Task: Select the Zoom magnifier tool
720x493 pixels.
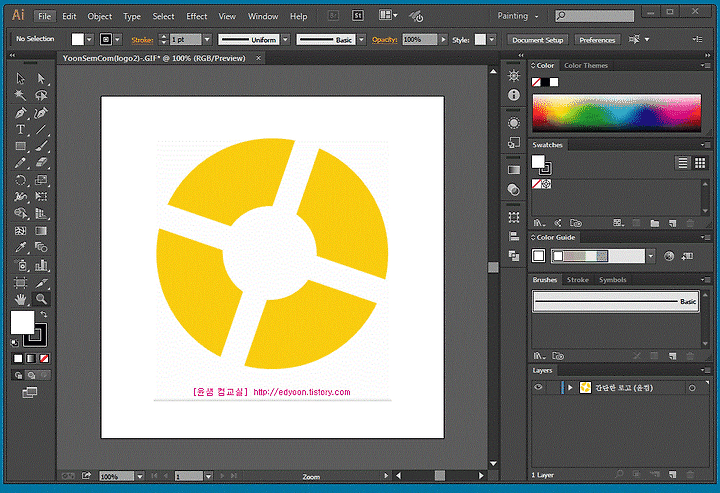Action: coord(41,299)
